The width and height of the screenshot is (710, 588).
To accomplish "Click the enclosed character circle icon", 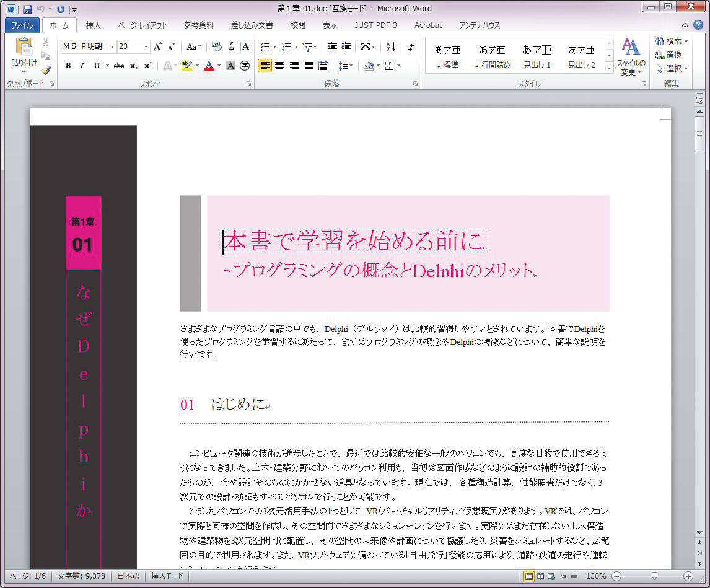I will [245, 66].
